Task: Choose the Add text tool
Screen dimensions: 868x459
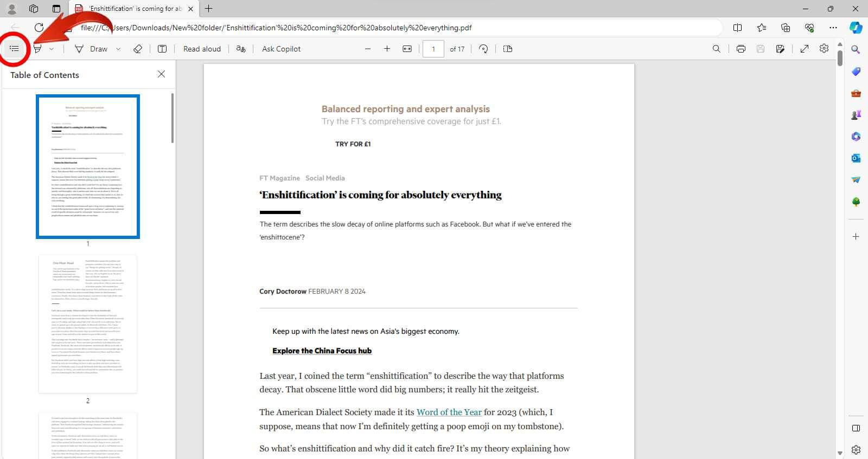Action: (x=162, y=49)
